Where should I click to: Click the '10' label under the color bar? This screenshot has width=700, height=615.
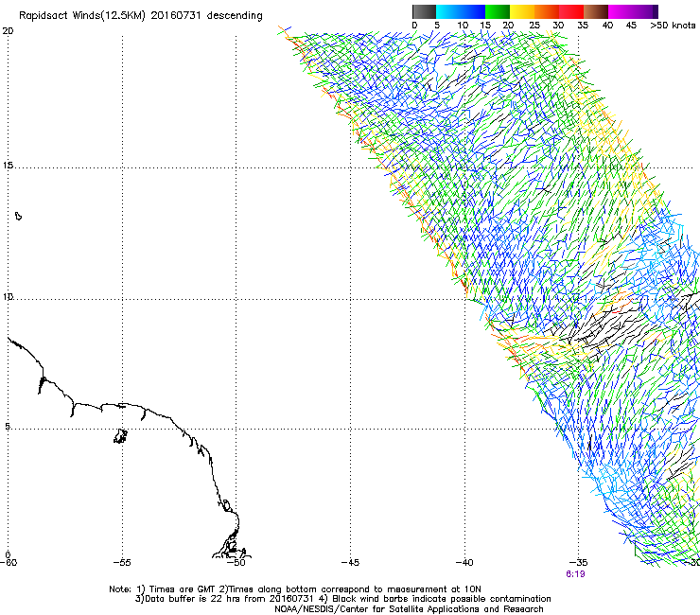tap(463, 26)
